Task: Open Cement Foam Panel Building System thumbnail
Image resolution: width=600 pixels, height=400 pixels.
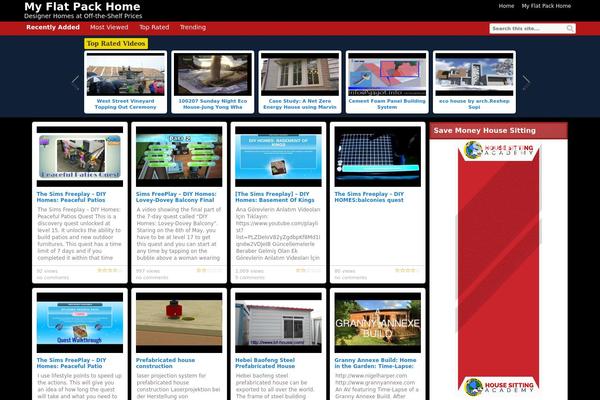Action: [x=387, y=74]
